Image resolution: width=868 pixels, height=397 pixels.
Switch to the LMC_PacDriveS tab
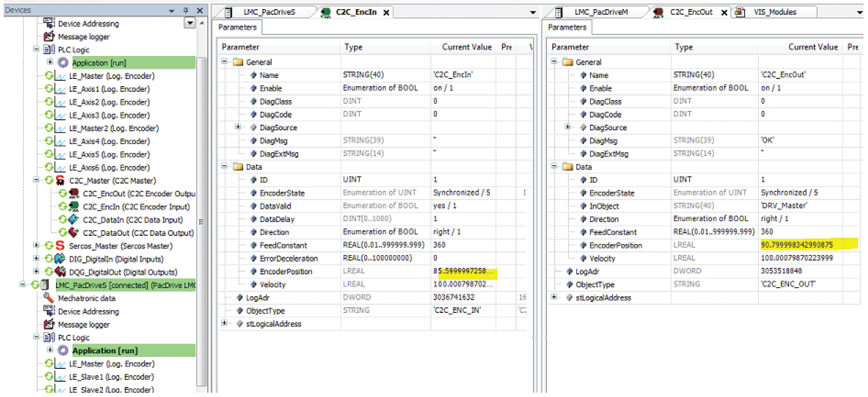click(x=269, y=12)
